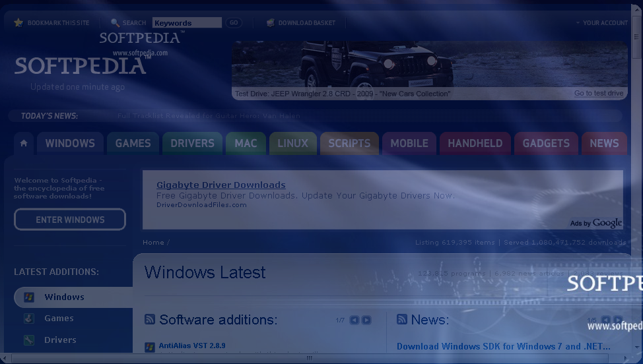Click vertical scrollbar down arrow

[x=637, y=348]
